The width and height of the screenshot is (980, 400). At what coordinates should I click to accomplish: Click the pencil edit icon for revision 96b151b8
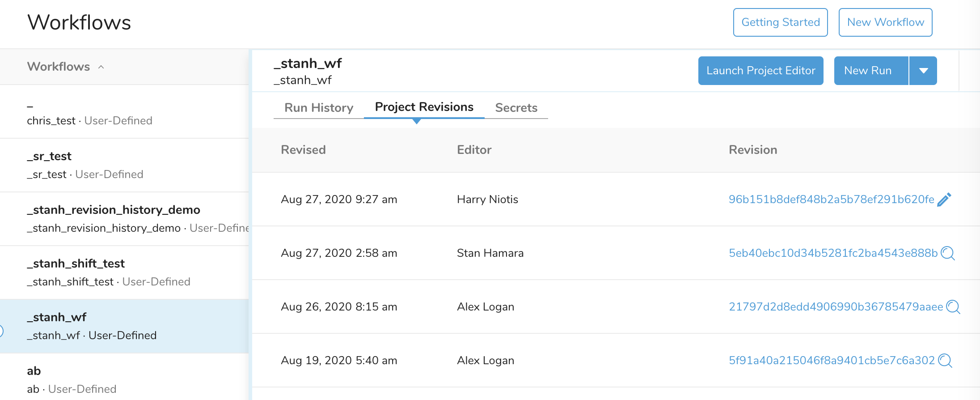point(944,200)
